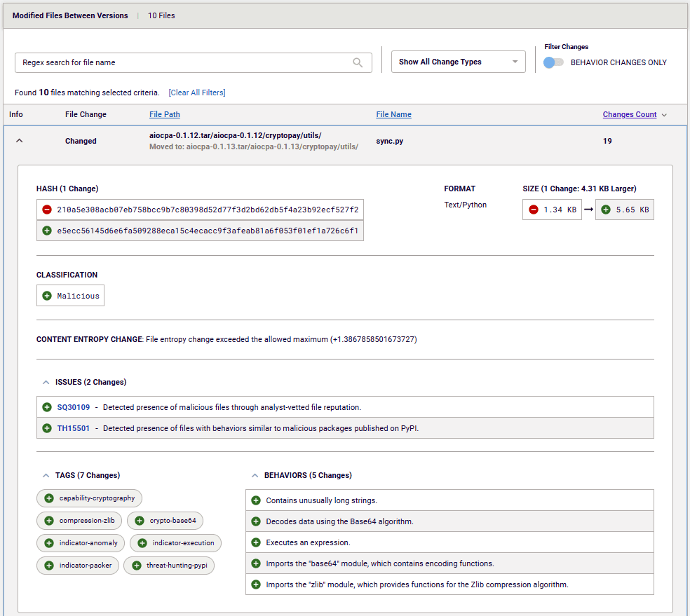Image resolution: width=690 pixels, height=616 pixels.
Task: Click 'Contains unusually long strings.' row
Action: tap(449, 500)
